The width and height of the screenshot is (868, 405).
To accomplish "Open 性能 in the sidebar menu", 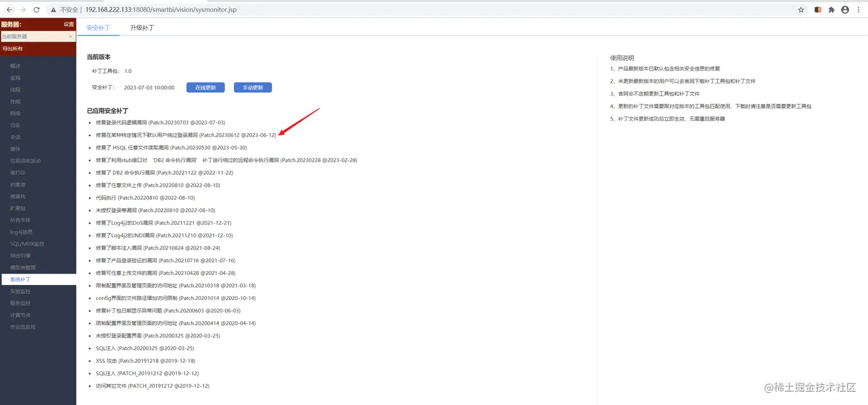I will [15, 102].
